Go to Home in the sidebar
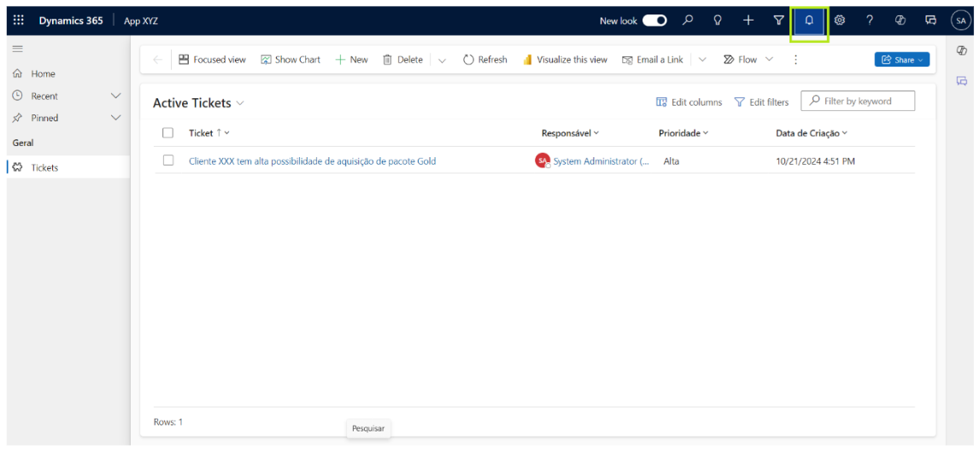This screenshot has height=451, width=980. click(43, 74)
